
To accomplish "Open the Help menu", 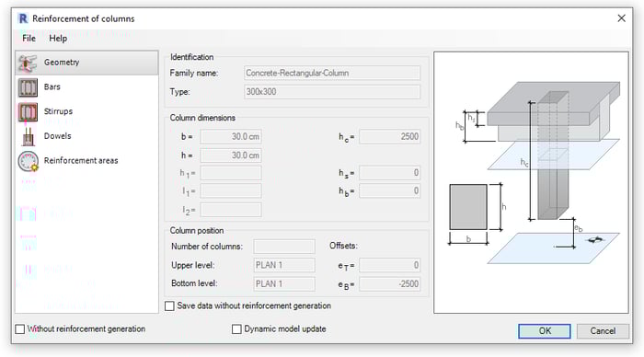I will click(58, 39).
